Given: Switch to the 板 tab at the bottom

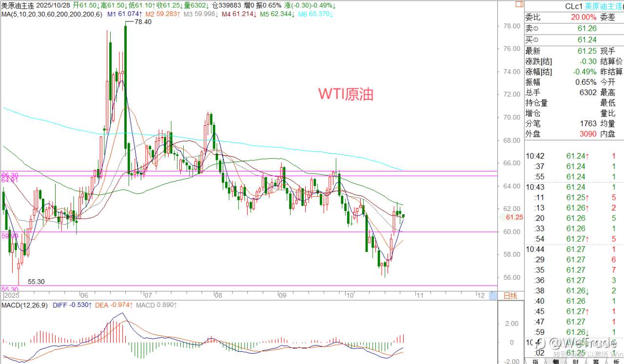Looking at the screenshot, I should point(615,361).
